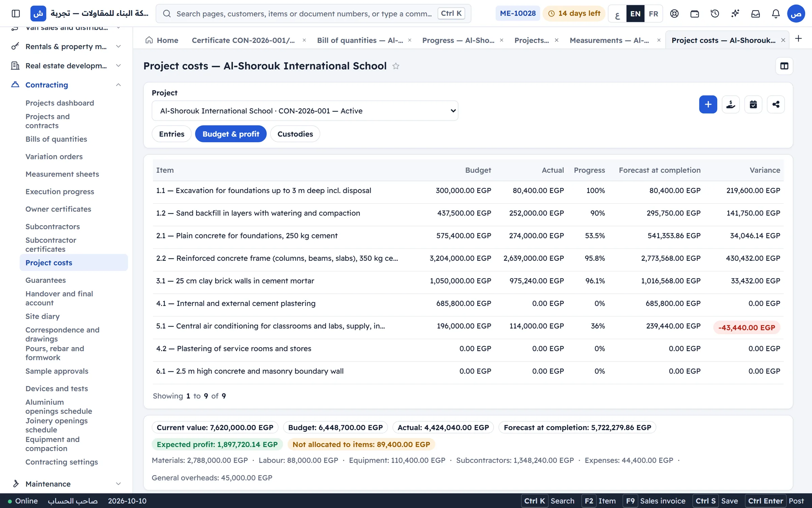Screen dimensions: 812x508
Task: Click the share icon button
Action: tap(776, 104)
